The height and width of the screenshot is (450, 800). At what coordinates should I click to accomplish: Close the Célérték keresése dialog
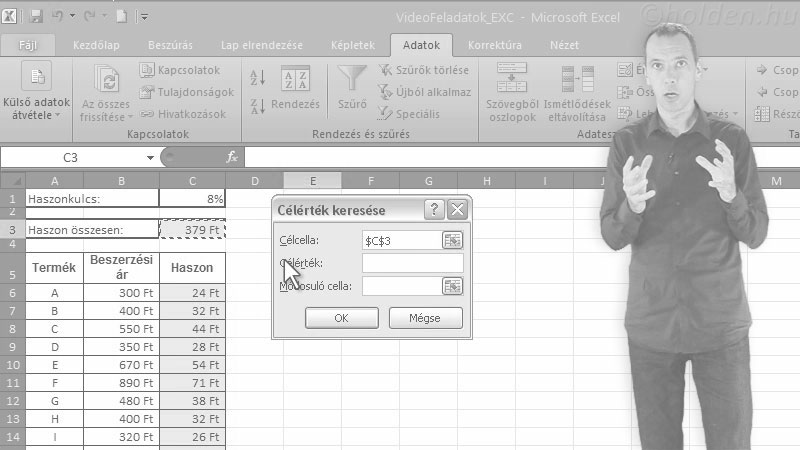pyautogui.click(x=457, y=209)
